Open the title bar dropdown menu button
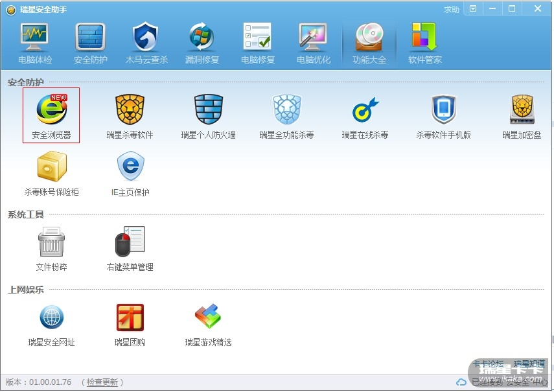554x392 pixels. (473, 9)
